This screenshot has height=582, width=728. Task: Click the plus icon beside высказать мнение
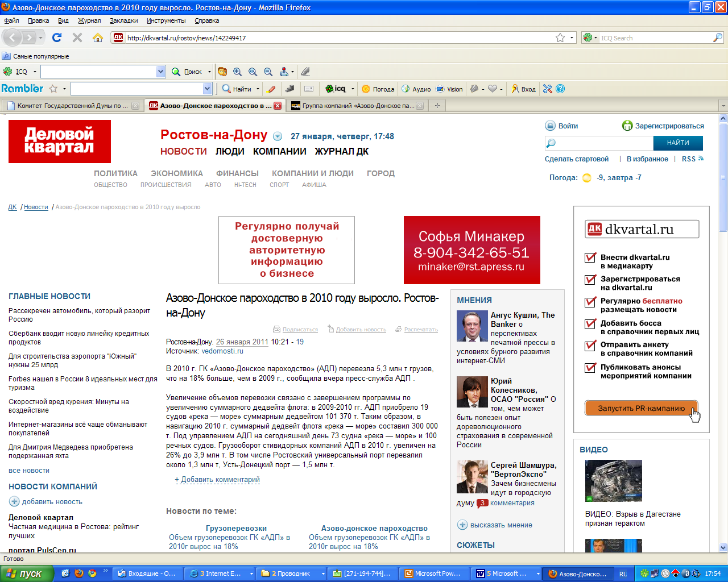[x=462, y=525]
